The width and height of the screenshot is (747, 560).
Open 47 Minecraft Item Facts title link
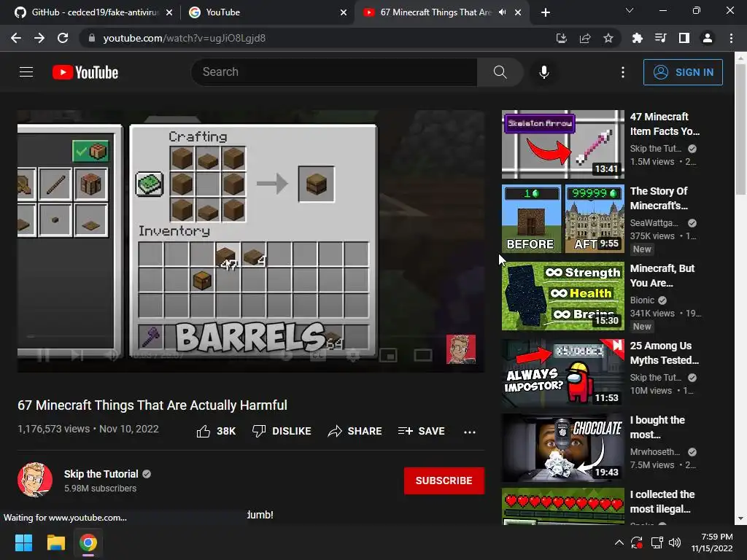coord(665,124)
